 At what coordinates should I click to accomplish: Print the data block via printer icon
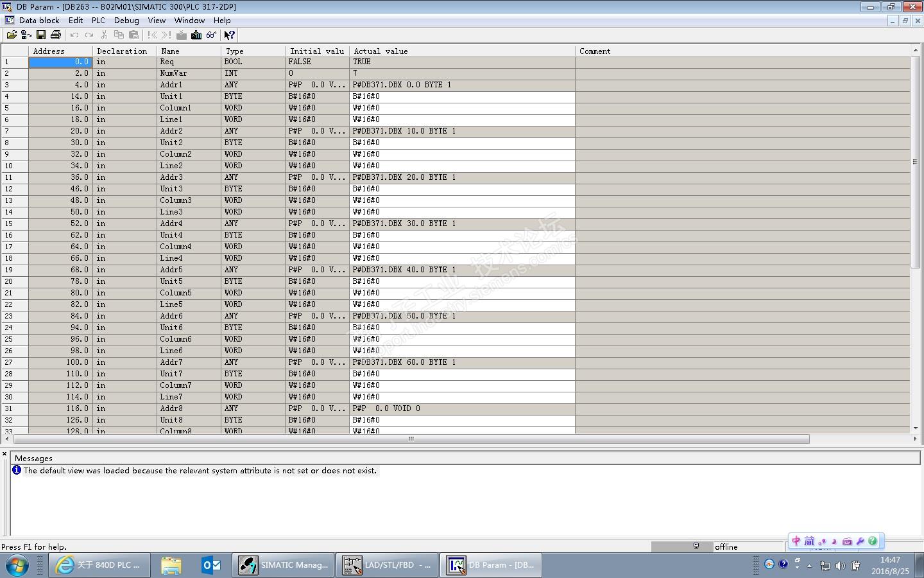56,35
